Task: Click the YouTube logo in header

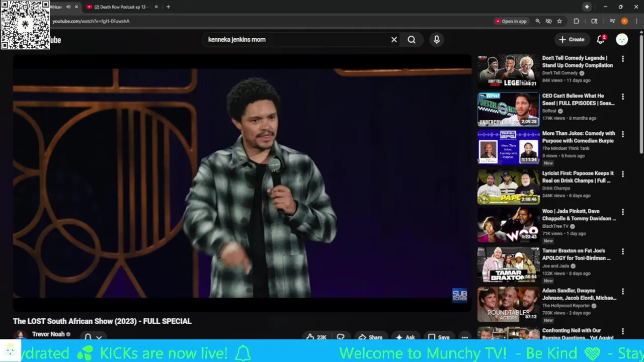Action: [55, 40]
